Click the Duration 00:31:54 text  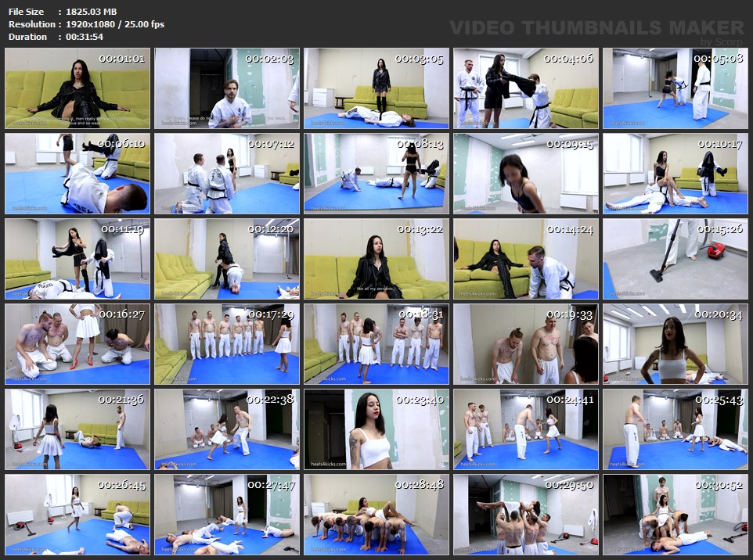point(85,37)
